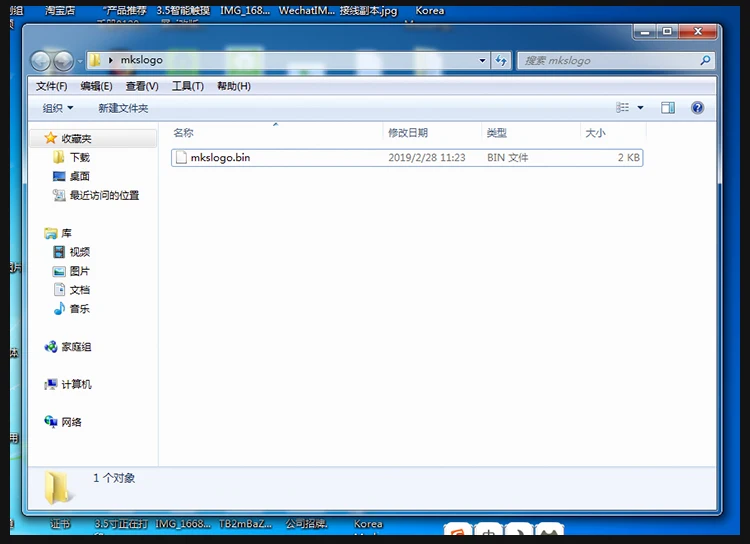The image size is (750, 544).
Task: Click the 视频 film icon
Action: [x=59, y=252]
